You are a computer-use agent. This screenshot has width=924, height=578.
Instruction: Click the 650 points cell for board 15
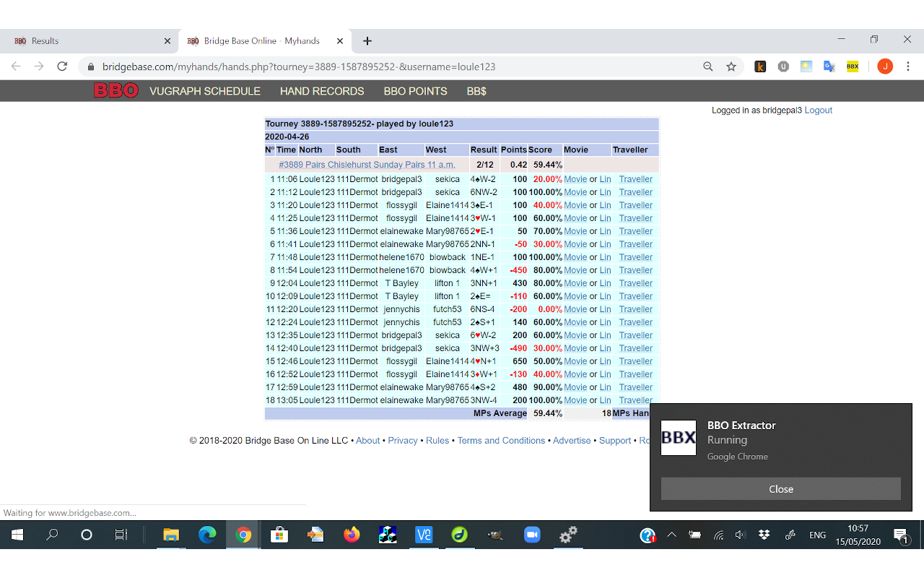[518, 361]
